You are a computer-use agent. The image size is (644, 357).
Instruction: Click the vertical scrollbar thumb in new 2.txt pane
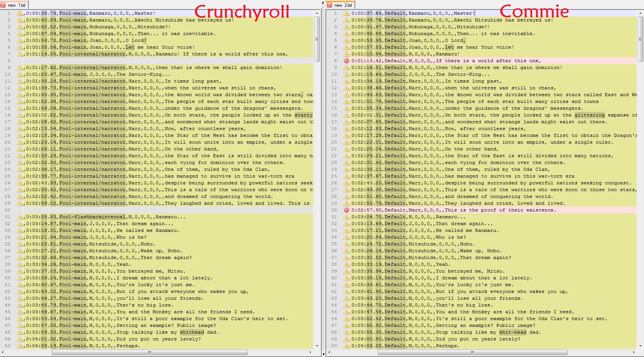click(641, 39)
